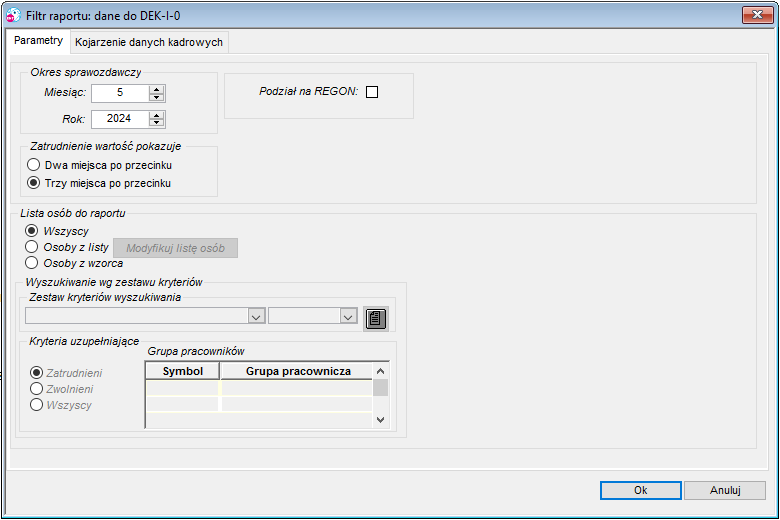Viewport: 780px width, 520px height.
Task: Decrease the Rok value with down arrow
Action: (157, 123)
